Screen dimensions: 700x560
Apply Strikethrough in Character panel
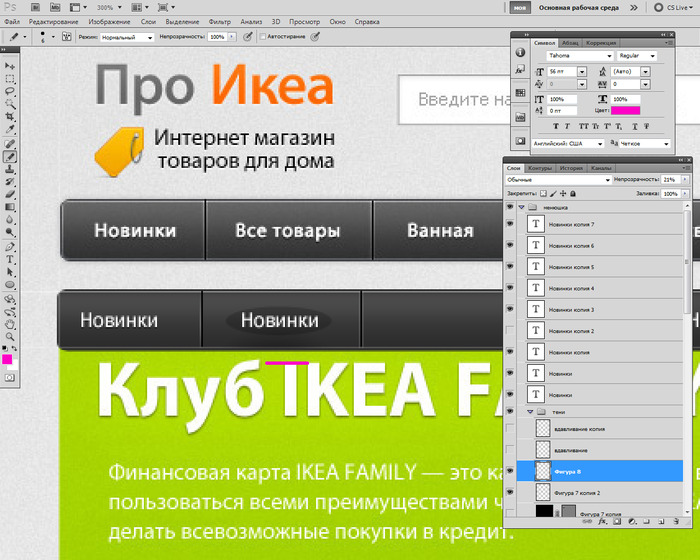tap(646, 126)
